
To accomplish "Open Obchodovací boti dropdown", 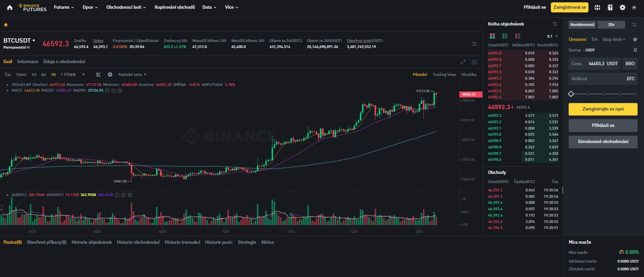I will tap(126, 7).
